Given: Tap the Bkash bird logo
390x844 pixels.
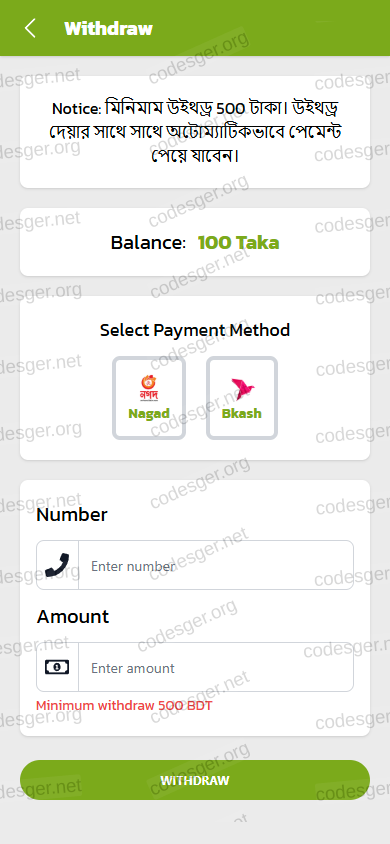Looking at the screenshot, I should click(243, 389).
